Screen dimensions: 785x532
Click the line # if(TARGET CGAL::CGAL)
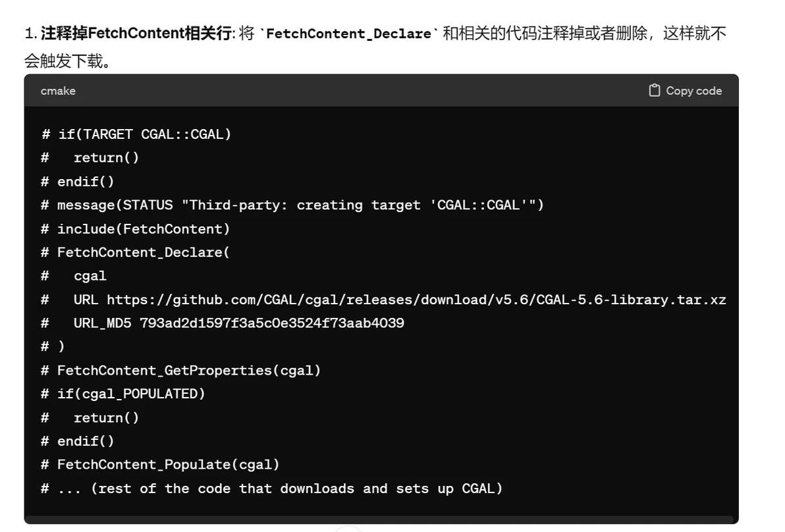(x=136, y=134)
